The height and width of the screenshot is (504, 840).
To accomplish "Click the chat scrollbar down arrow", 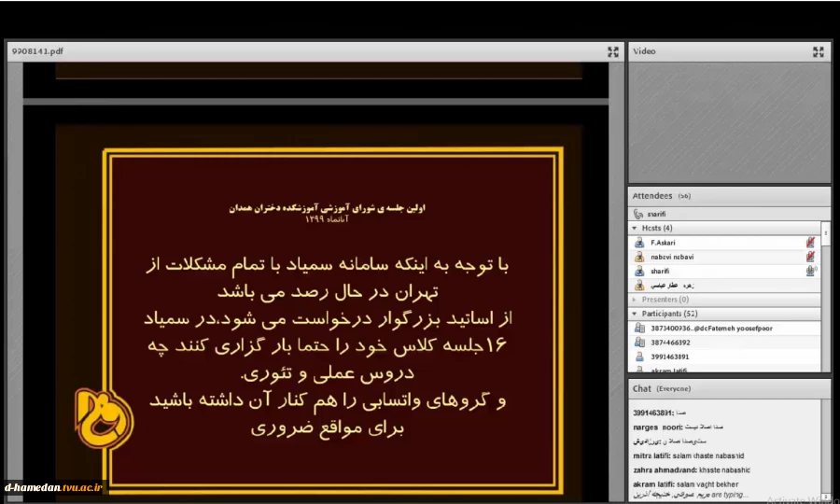I will pyautogui.click(x=826, y=496).
